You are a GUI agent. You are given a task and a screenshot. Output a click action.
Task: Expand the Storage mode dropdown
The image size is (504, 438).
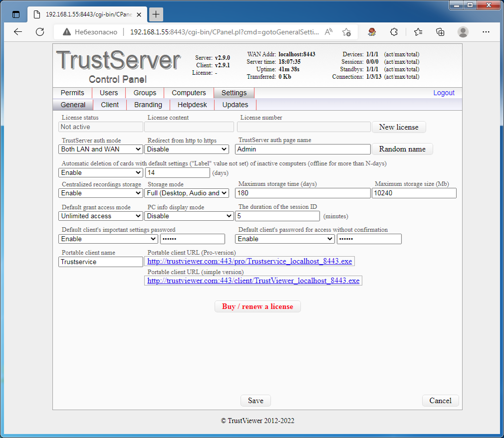tap(186, 193)
